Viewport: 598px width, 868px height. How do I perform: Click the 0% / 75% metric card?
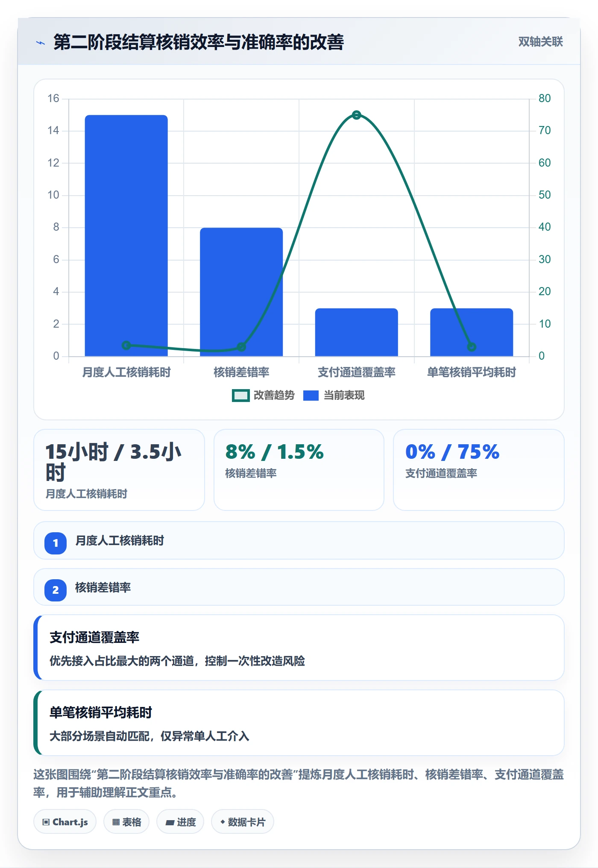pyautogui.click(x=479, y=470)
